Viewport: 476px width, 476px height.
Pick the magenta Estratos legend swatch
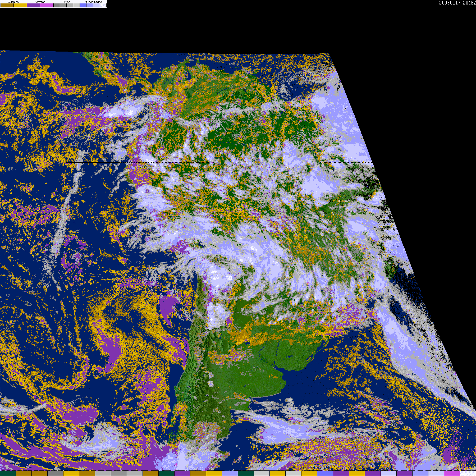pos(47,6)
